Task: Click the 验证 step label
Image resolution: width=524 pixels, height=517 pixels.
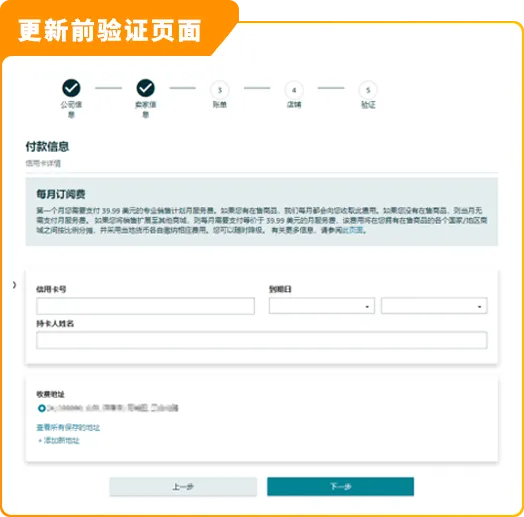Action: (x=368, y=105)
